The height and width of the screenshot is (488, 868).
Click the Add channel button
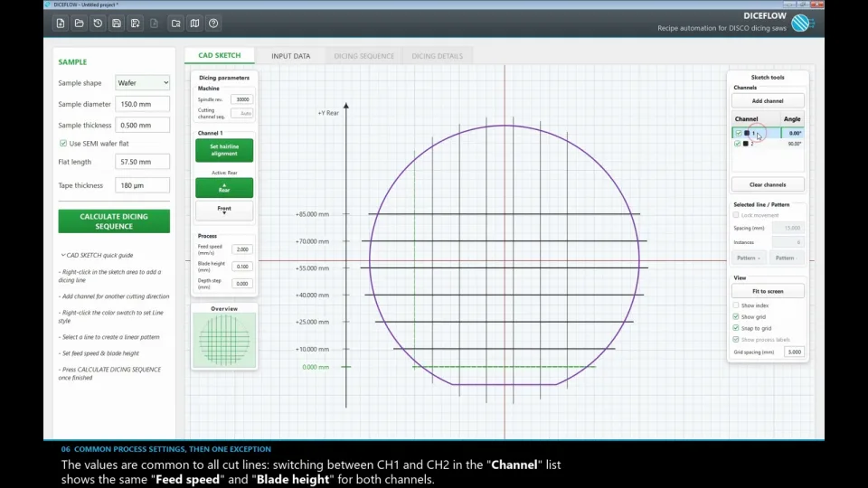tap(768, 101)
